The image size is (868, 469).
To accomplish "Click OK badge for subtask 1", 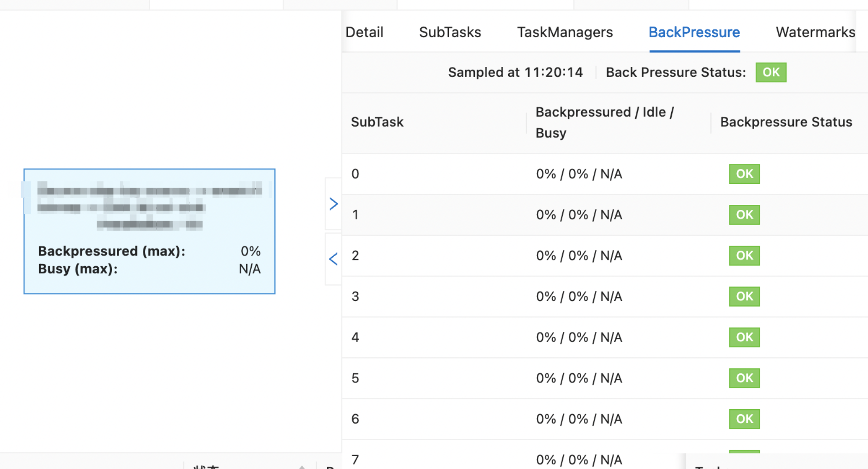I will coord(744,214).
